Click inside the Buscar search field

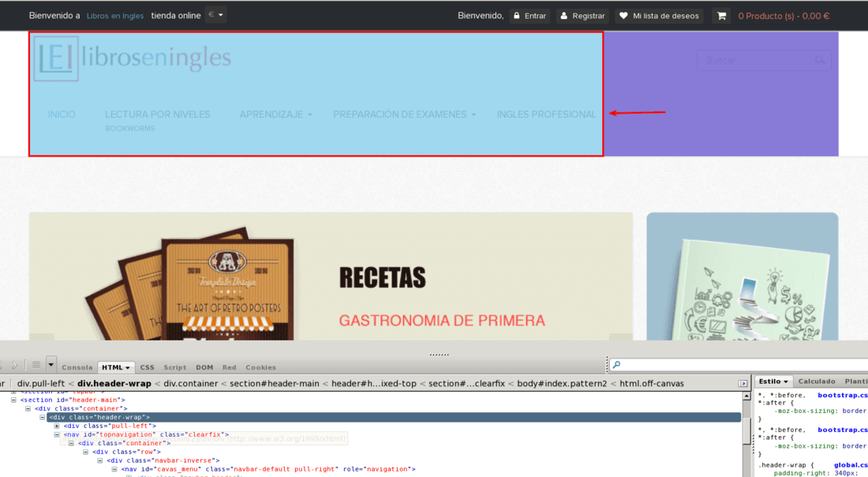pyautogui.click(x=764, y=60)
